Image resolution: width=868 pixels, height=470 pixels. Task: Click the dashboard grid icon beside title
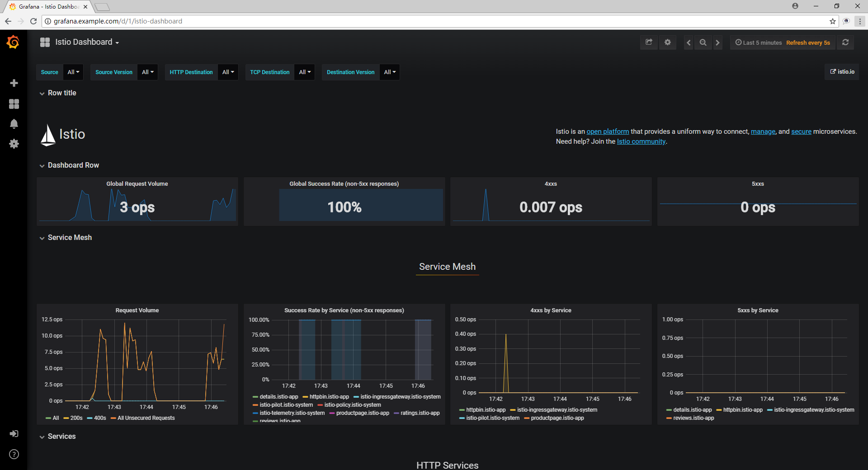pyautogui.click(x=45, y=42)
